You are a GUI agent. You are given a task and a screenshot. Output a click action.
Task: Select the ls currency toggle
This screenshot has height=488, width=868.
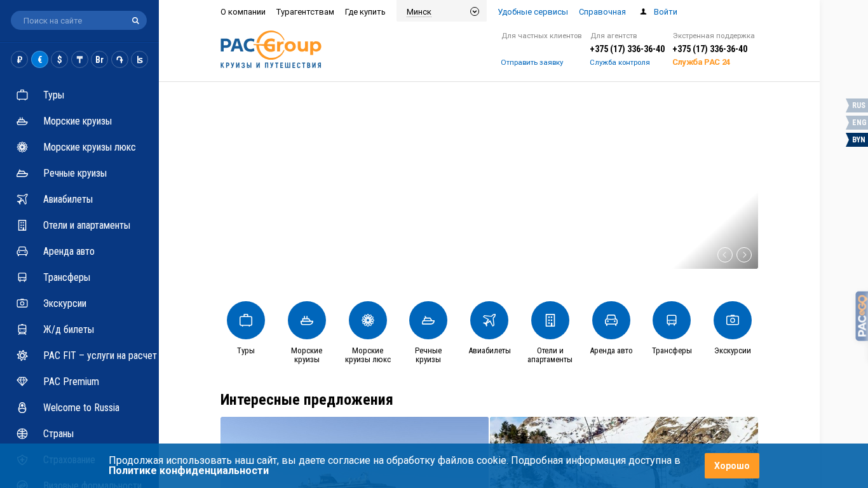(139, 59)
